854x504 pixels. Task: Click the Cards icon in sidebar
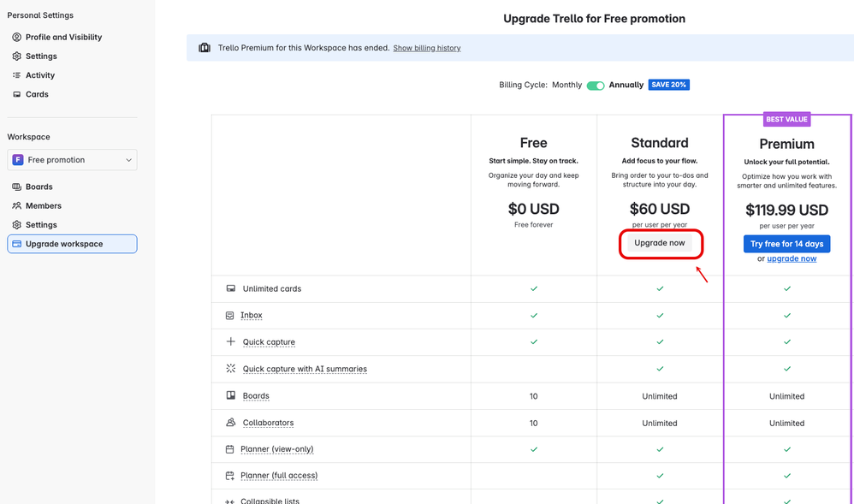16,94
